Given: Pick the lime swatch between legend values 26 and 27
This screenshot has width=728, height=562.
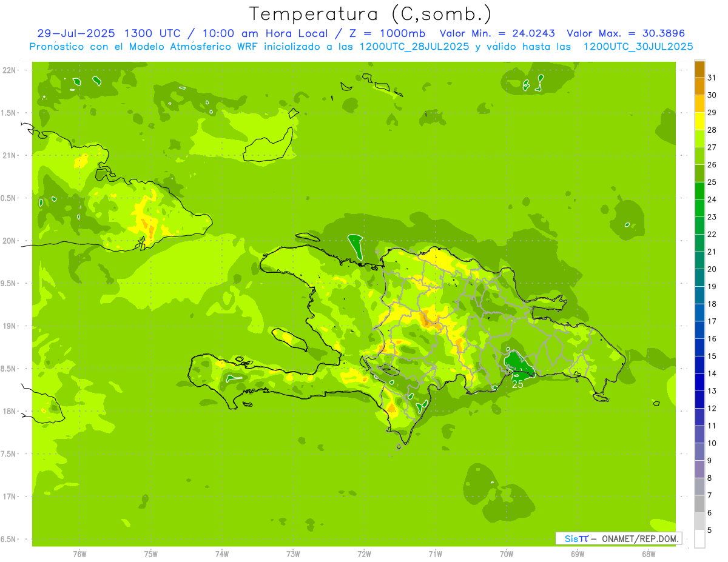Looking at the screenshot, I should pyautogui.click(x=699, y=156).
